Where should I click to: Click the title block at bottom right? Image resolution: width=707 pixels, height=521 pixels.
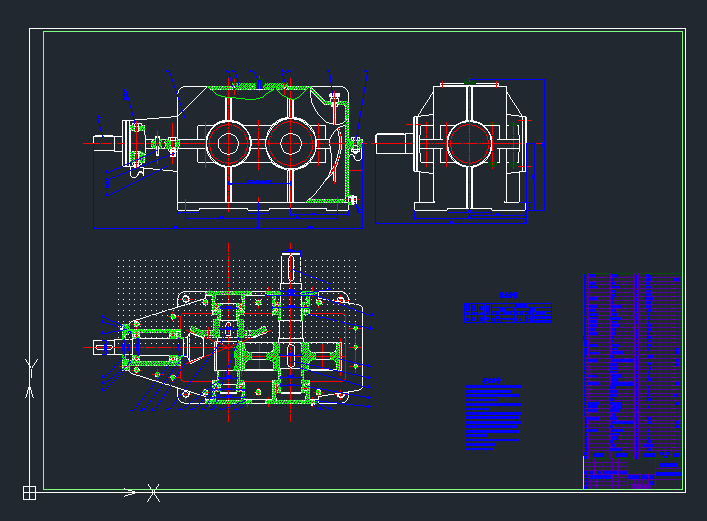(x=632, y=473)
